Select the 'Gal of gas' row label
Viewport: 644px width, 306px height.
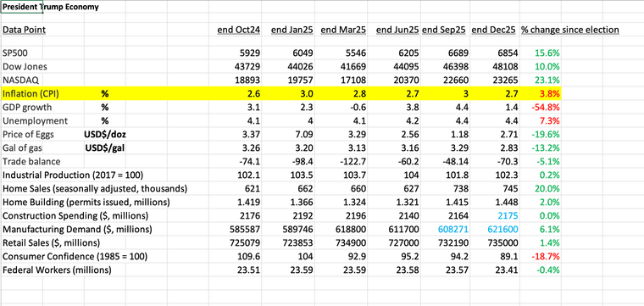coord(23,147)
